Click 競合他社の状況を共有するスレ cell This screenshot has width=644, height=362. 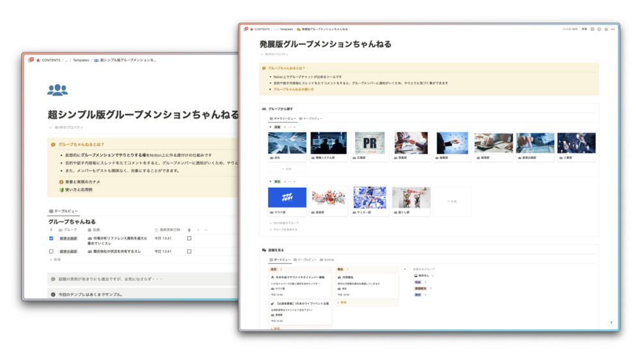(x=118, y=251)
